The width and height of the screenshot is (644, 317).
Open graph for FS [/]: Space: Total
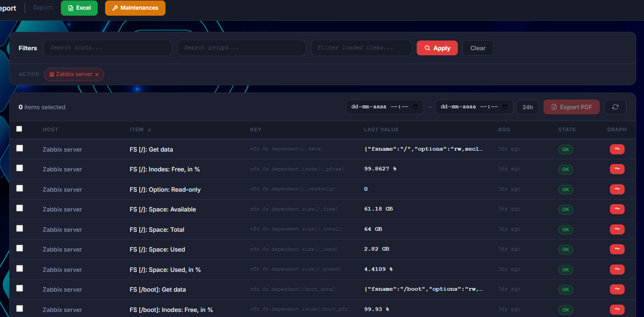617,229
